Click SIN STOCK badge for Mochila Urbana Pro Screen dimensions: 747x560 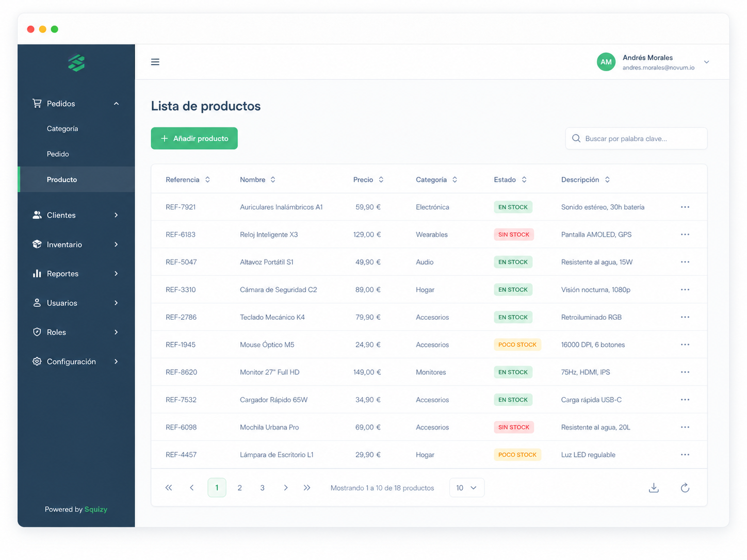(513, 427)
